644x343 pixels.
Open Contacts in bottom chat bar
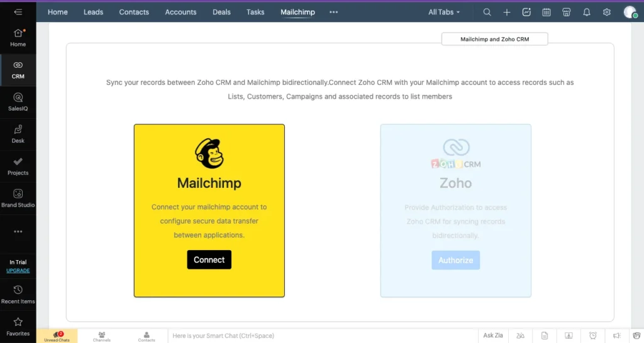[x=146, y=336]
